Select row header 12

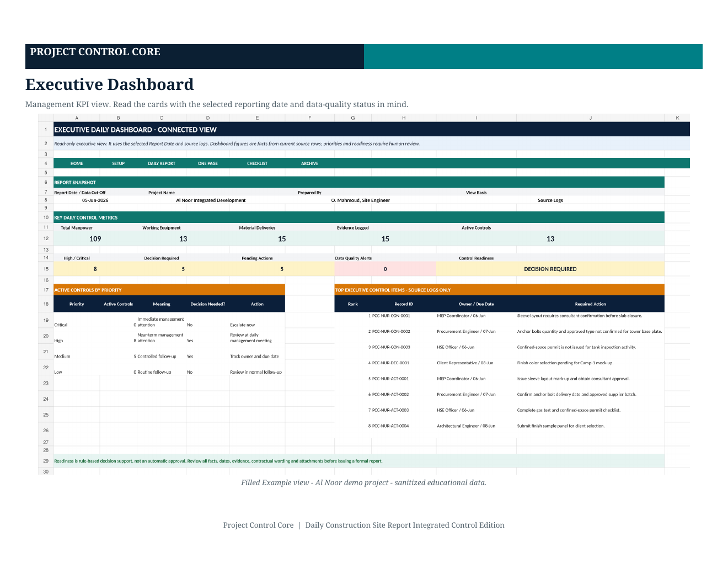46,239
